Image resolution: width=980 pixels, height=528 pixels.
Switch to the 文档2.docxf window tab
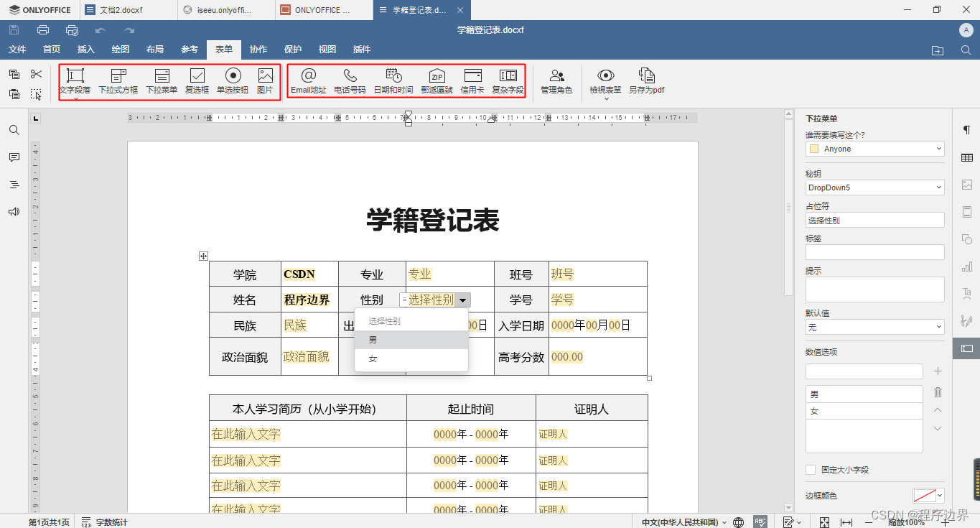pos(128,10)
